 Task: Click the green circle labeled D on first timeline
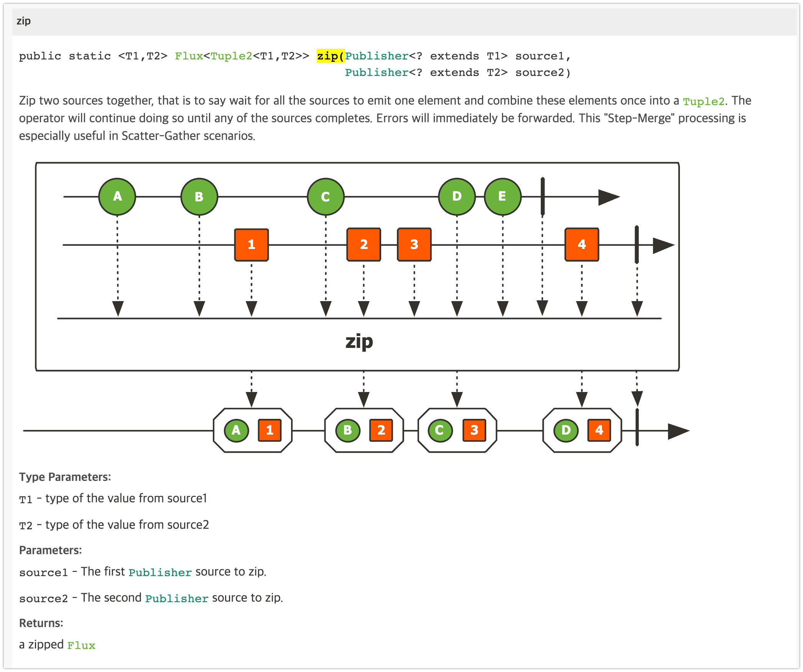pos(457,196)
